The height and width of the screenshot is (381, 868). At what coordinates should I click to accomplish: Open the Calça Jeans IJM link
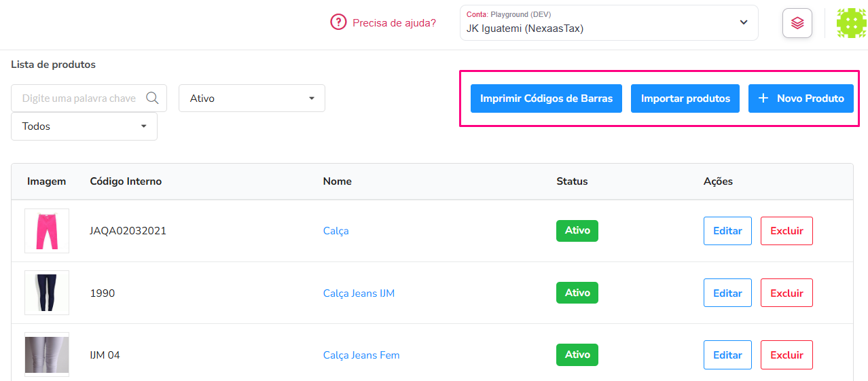pos(359,293)
